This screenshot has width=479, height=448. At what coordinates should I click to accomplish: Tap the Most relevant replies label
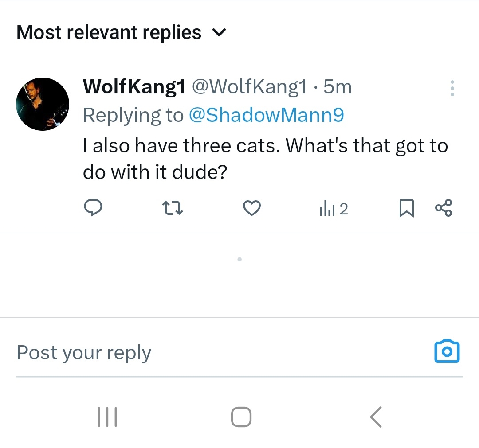click(x=109, y=33)
